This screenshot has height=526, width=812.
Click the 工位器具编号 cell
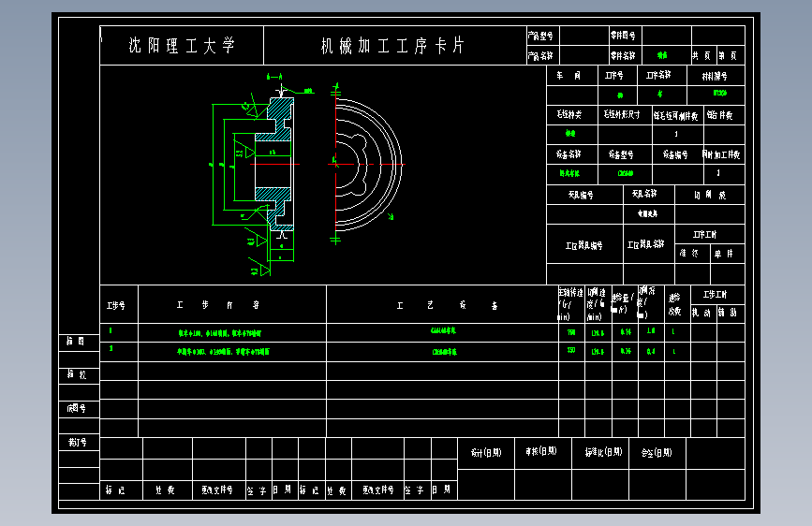point(584,245)
